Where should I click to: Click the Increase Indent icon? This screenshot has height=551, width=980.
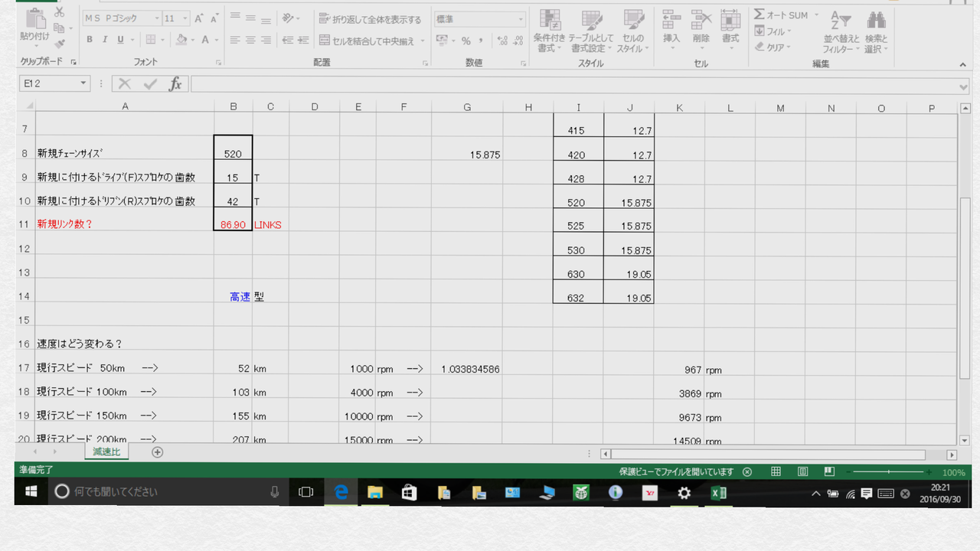pyautogui.click(x=303, y=41)
